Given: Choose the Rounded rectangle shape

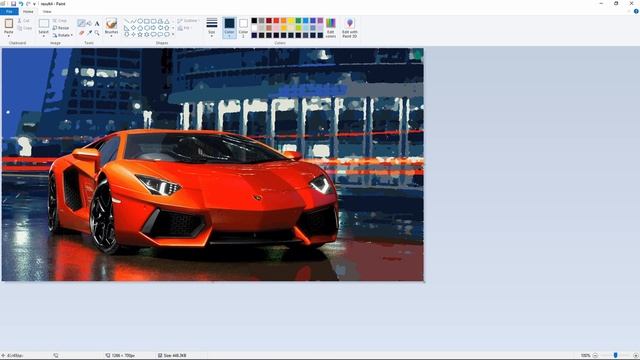Looking at the screenshot, I should pos(153,21).
